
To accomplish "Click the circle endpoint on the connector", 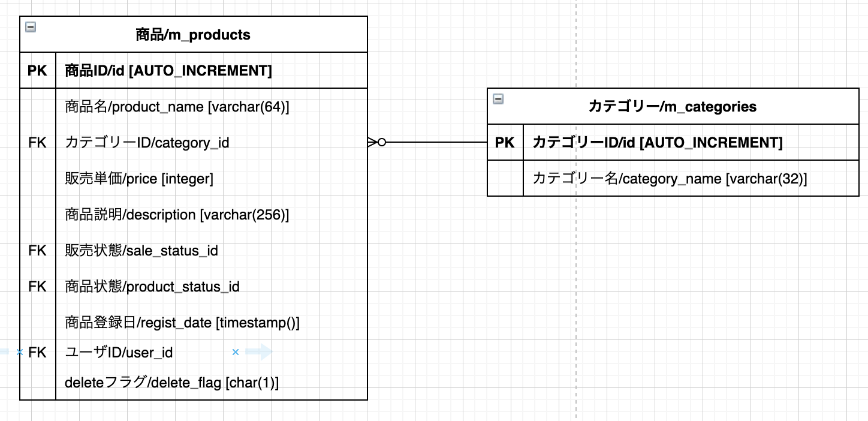I will coord(381,143).
